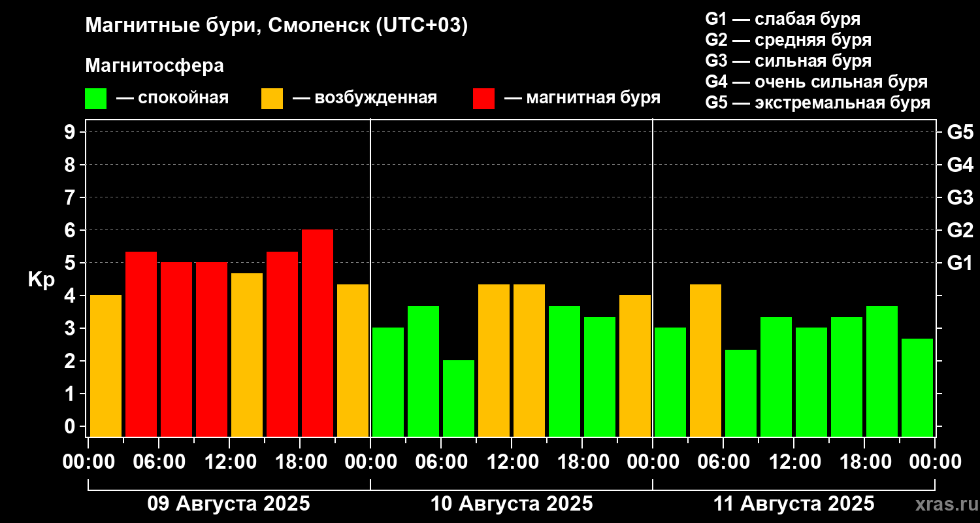Select the 'G3 — сильная буря' legend line
Screen dimensions: 980x523
(788, 61)
